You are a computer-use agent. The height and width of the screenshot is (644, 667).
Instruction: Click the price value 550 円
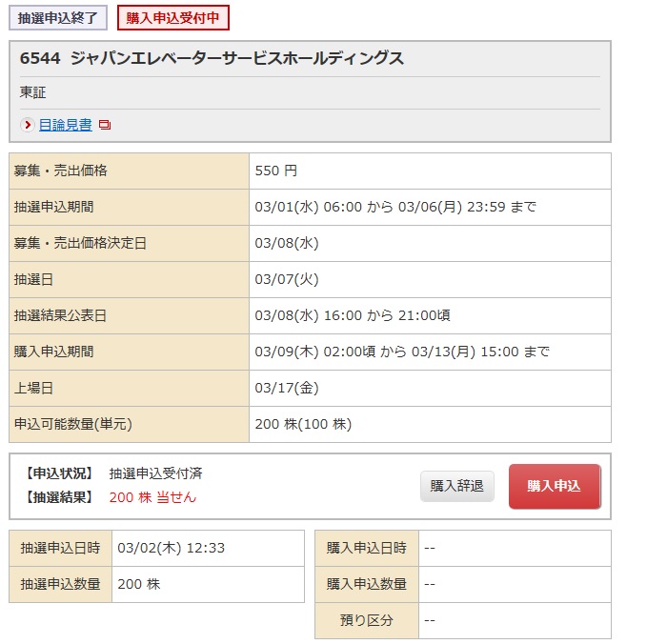click(x=275, y=171)
